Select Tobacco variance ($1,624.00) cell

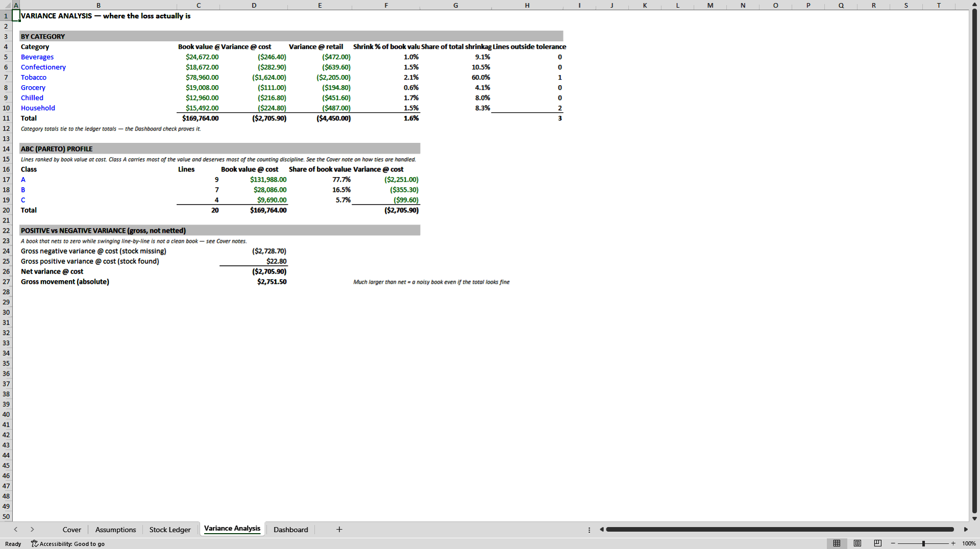[254, 78]
